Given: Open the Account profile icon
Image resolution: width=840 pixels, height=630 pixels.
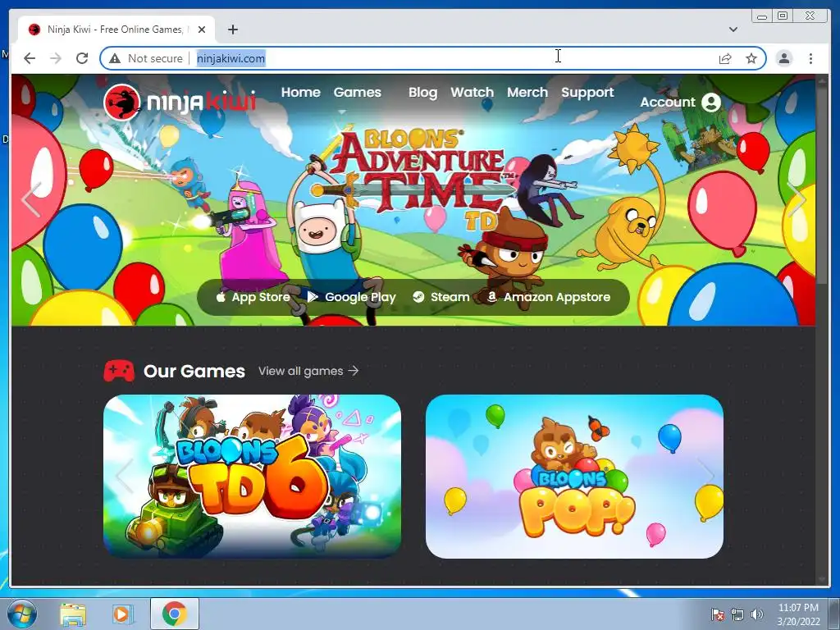Looking at the screenshot, I should coord(711,102).
